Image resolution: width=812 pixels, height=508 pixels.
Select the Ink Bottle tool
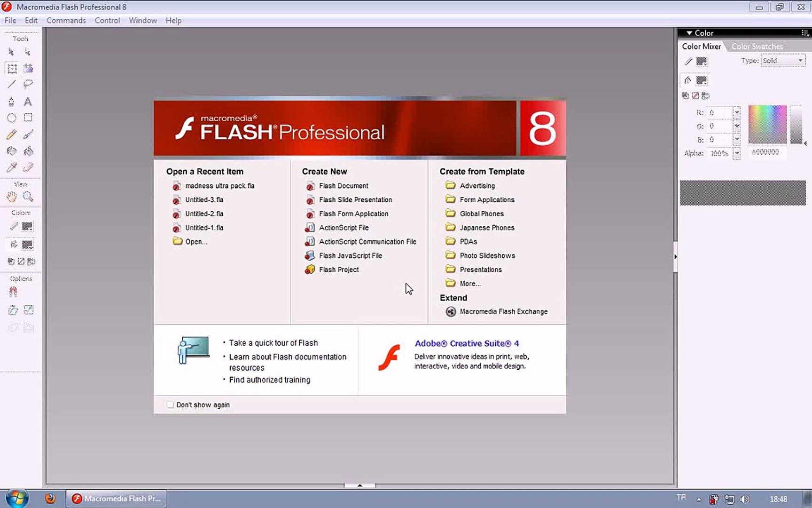tap(11, 151)
